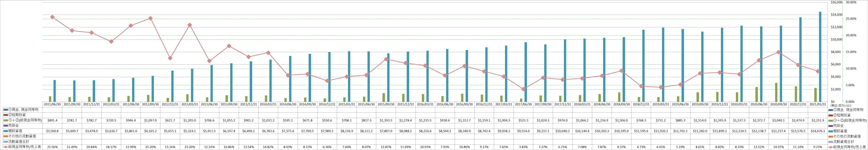Select the $1,097.0 cell
The height and width of the screenshot is (150, 868).
(151, 120)
